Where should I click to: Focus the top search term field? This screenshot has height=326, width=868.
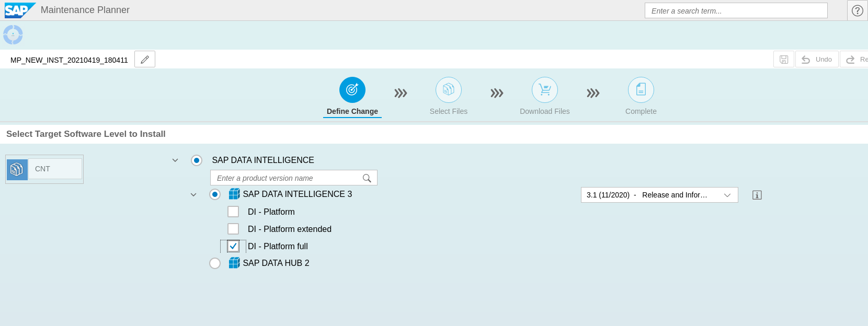pyautogui.click(x=736, y=10)
